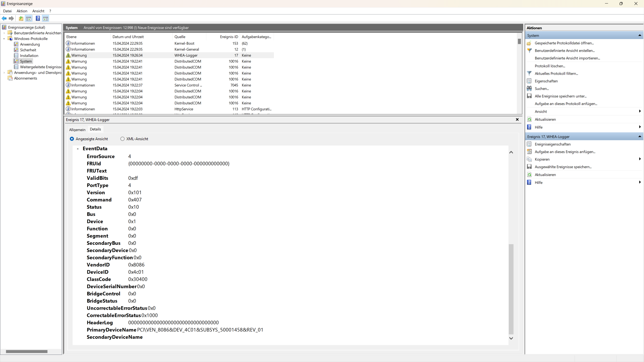This screenshot has width=644, height=362.
Task: Click the Ereigniseigenschaften icon
Action: click(529, 144)
